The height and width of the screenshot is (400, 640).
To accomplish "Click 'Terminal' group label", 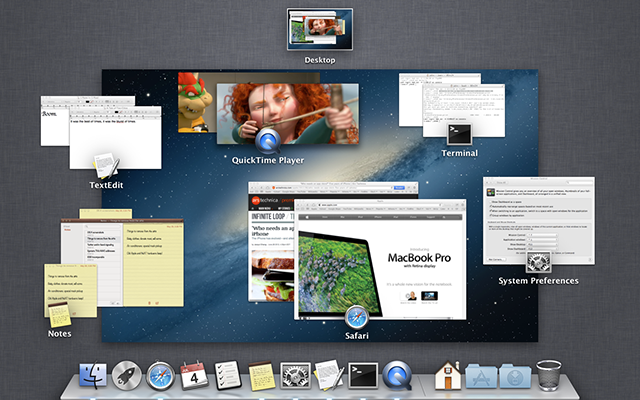I will [x=460, y=153].
